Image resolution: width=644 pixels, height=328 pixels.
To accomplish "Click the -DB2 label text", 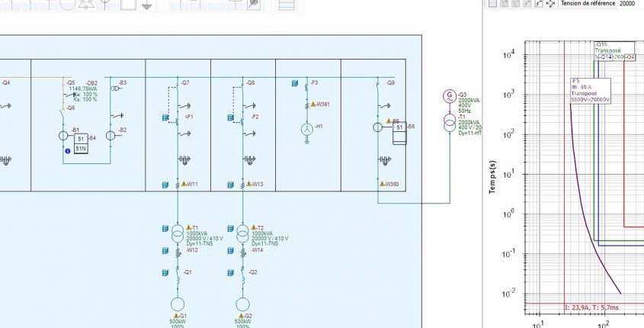I will (x=91, y=83).
